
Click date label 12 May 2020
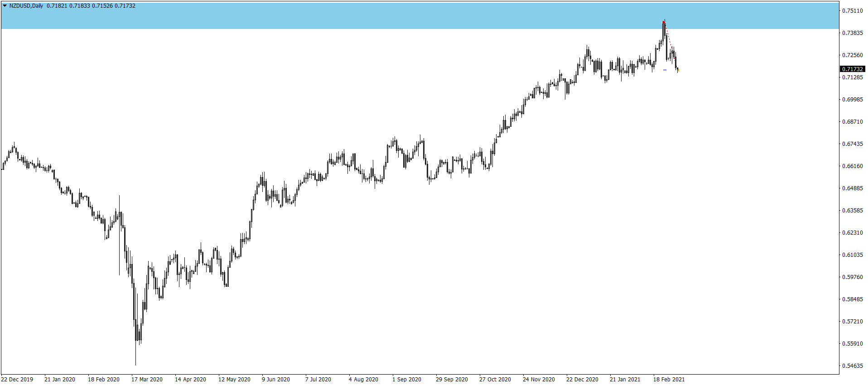tap(234, 379)
